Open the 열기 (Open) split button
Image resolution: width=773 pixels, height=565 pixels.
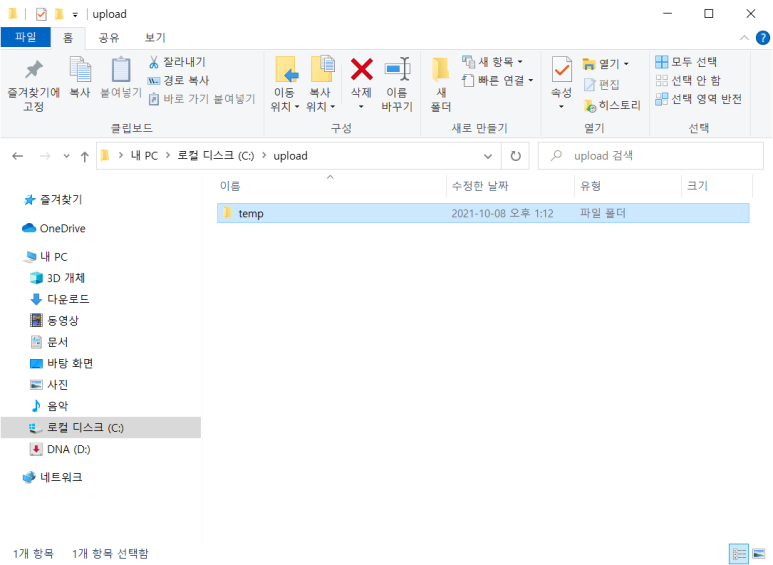click(606, 64)
